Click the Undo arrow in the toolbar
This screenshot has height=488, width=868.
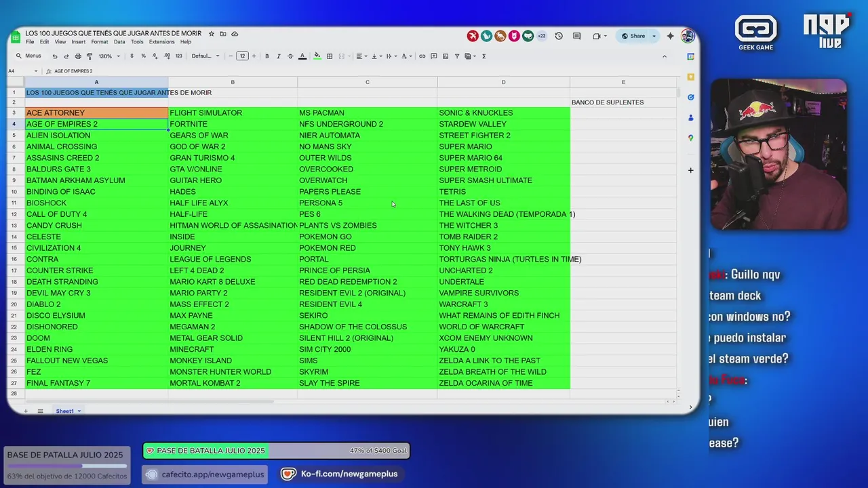tap(55, 56)
